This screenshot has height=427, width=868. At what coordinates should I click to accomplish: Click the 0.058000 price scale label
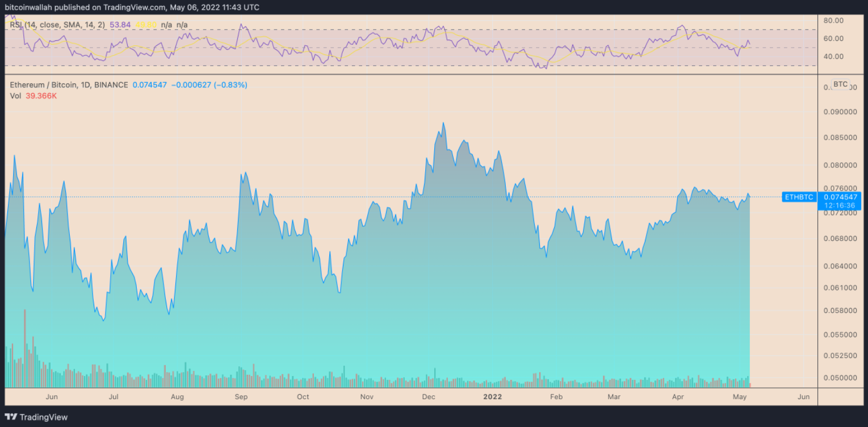pyautogui.click(x=840, y=311)
